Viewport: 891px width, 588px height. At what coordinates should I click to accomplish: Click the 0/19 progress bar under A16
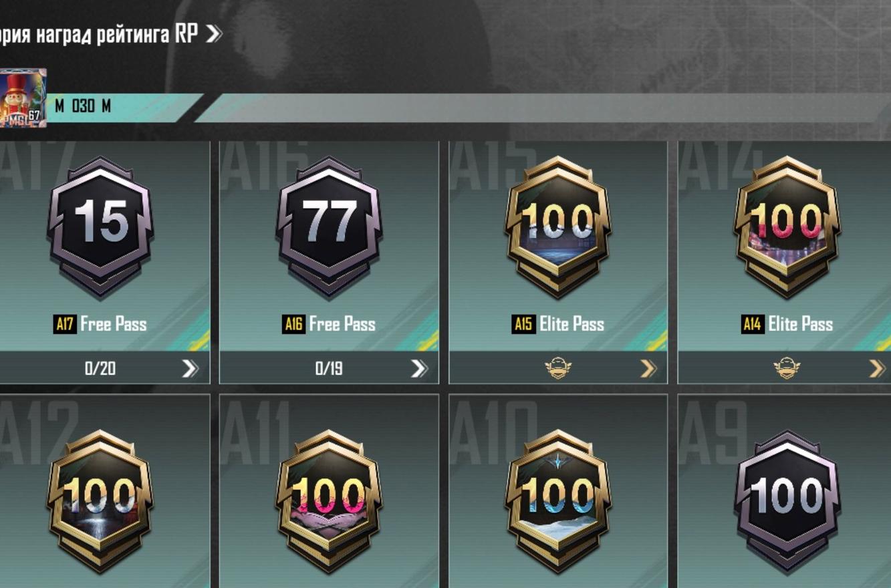pos(329,368)
